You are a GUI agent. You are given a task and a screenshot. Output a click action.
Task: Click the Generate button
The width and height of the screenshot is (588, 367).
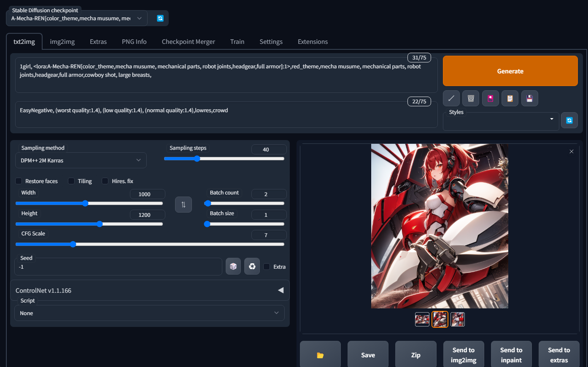510,71
